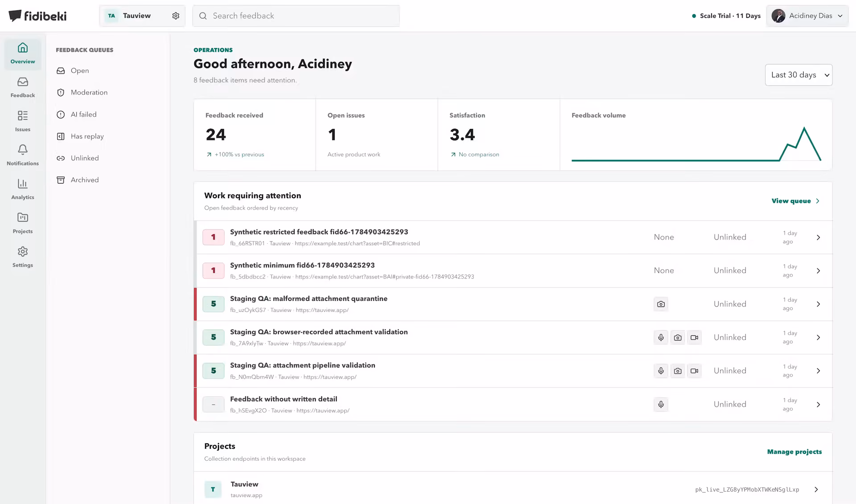Screen dimensions: 856x504
Task: Click the Feedback volume line chart
Action: pos(696,144)
